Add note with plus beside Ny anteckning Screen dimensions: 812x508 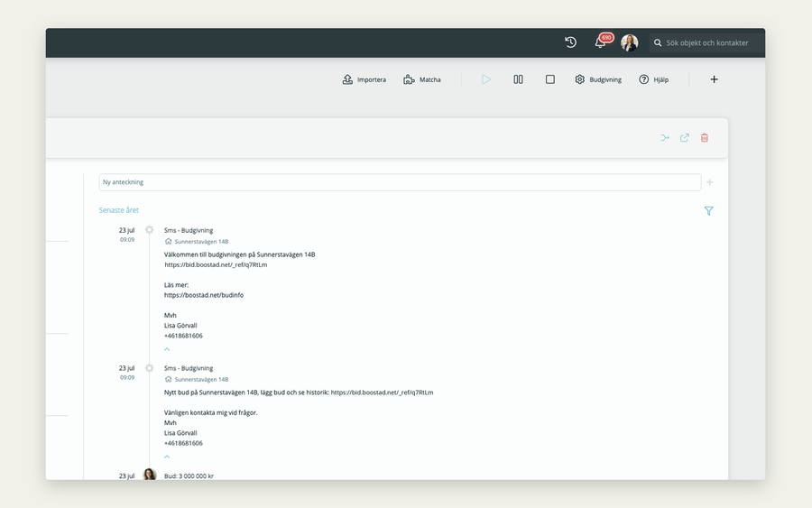[x=710, y=182]
